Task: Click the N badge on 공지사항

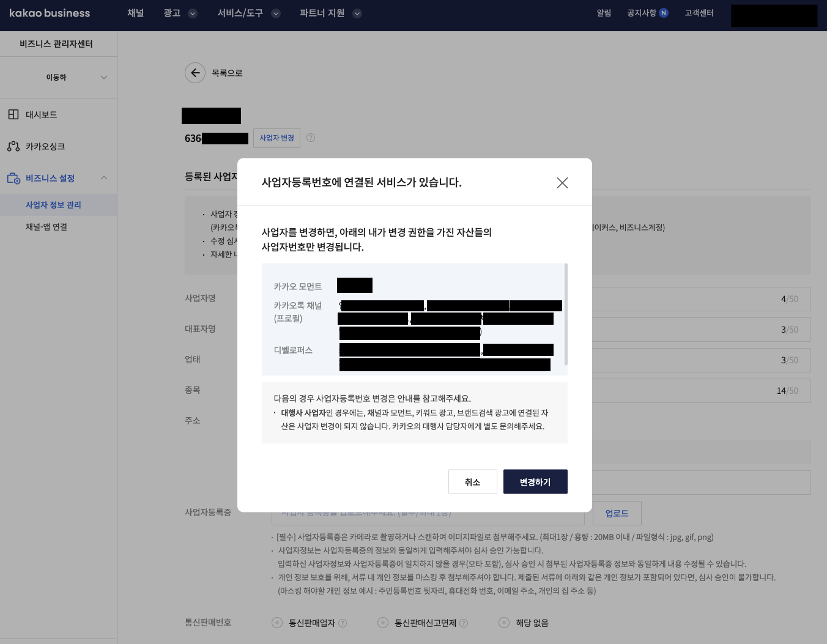Action: click(664, 13)
